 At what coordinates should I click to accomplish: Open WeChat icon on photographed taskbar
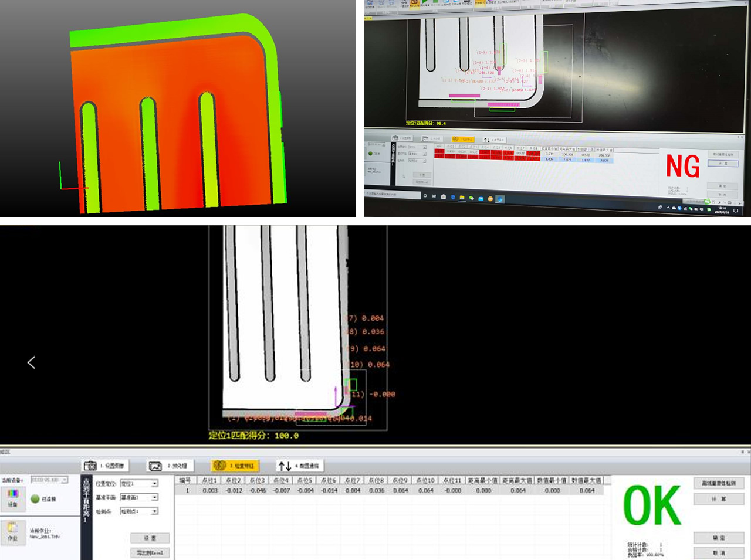point(471,198)
